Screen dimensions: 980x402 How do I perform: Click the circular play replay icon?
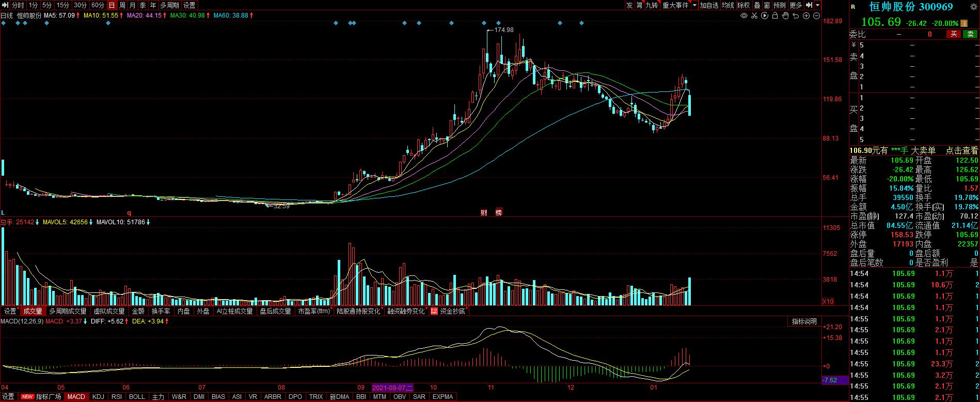coord(765,16)
